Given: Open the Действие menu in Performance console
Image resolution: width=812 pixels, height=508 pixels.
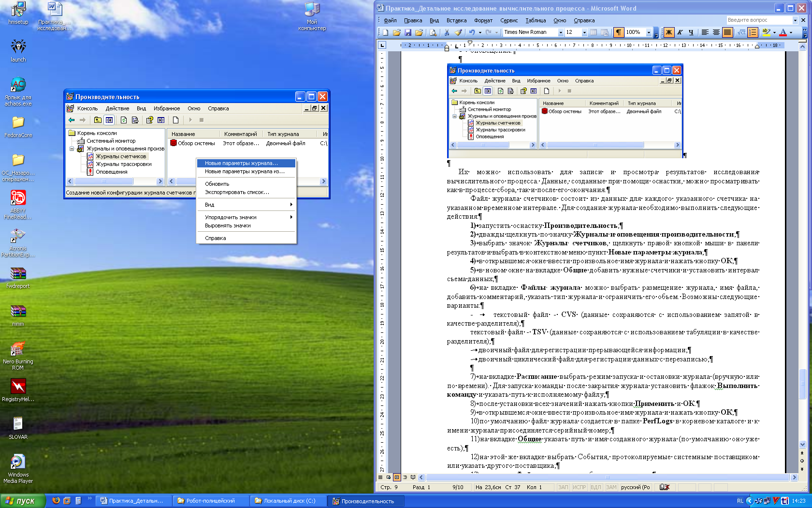Looking at the screenshot, I should click(x=117, y=108).
